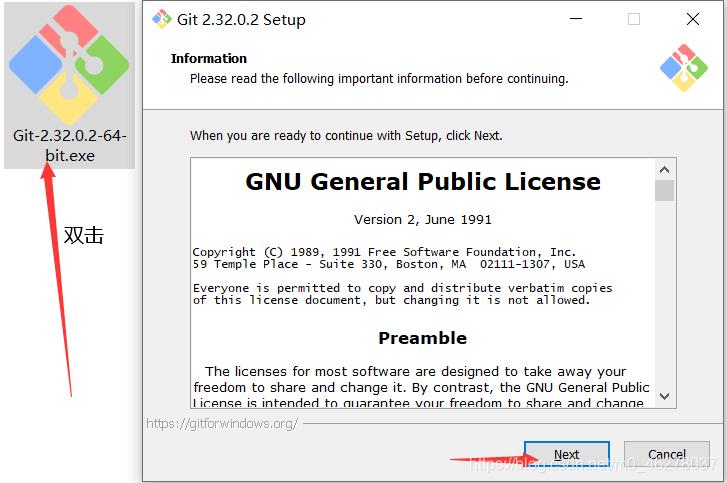The width and height of the screenshot is (727, 483).
Task: Click the license scrollbar down arrow
Action: coord(664,396)
